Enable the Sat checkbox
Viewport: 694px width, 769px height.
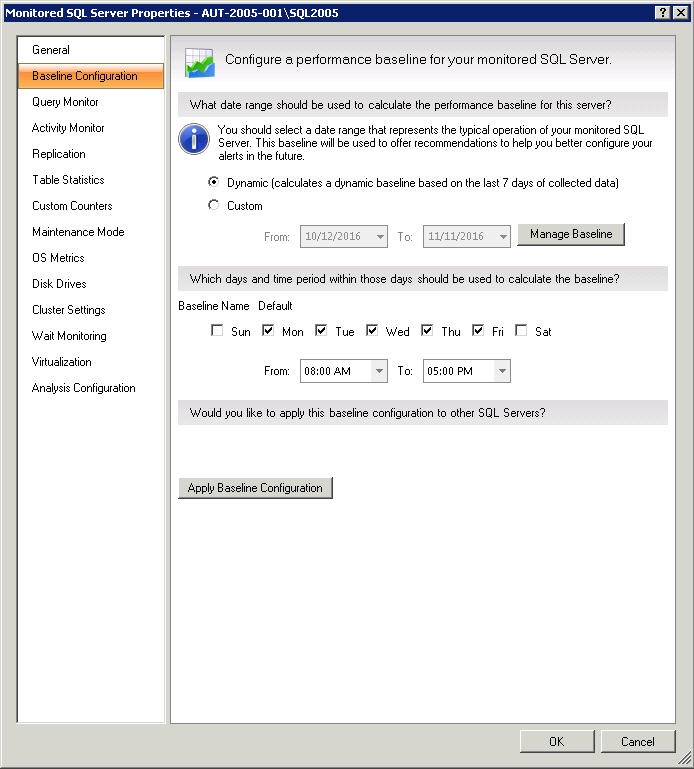[521, 330]
